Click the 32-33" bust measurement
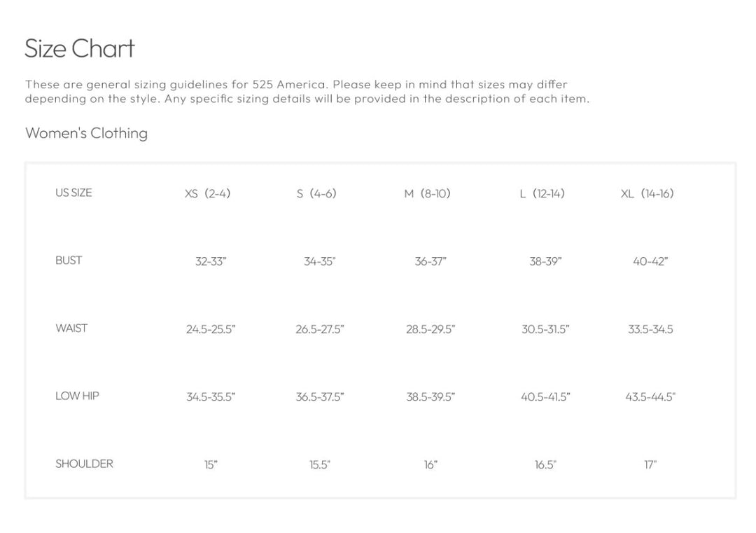The image size is (756, 533). (211, 261)
